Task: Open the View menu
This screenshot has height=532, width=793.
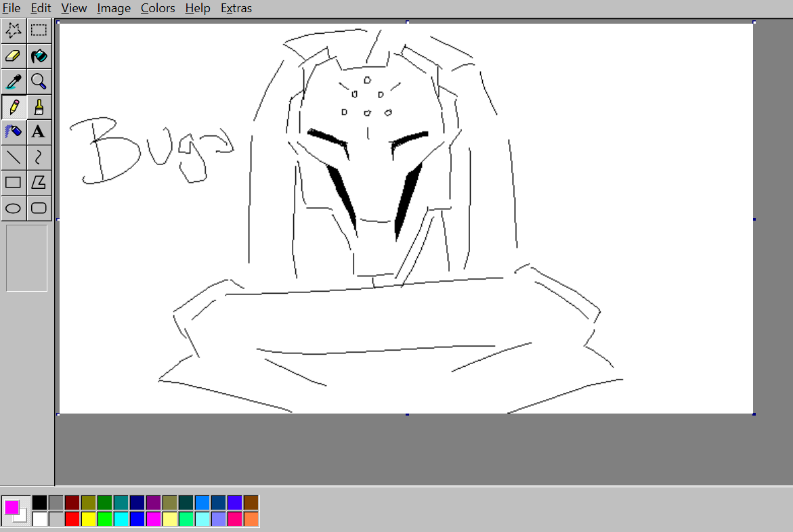Action: pos(74,8)
